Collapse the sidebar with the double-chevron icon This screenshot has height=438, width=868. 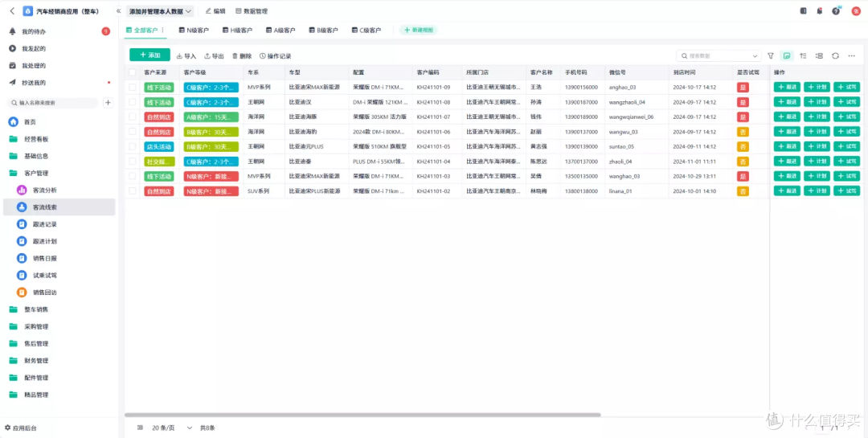point(118,11)
